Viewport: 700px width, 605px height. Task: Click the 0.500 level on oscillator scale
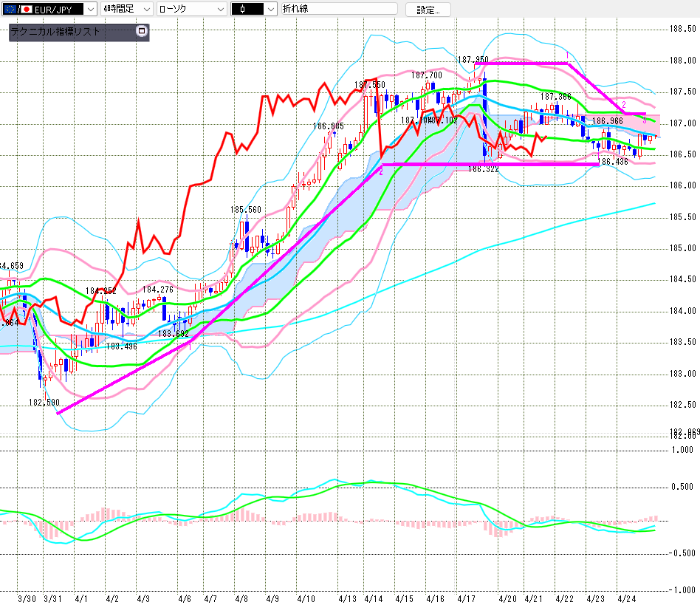pos(683,486)
